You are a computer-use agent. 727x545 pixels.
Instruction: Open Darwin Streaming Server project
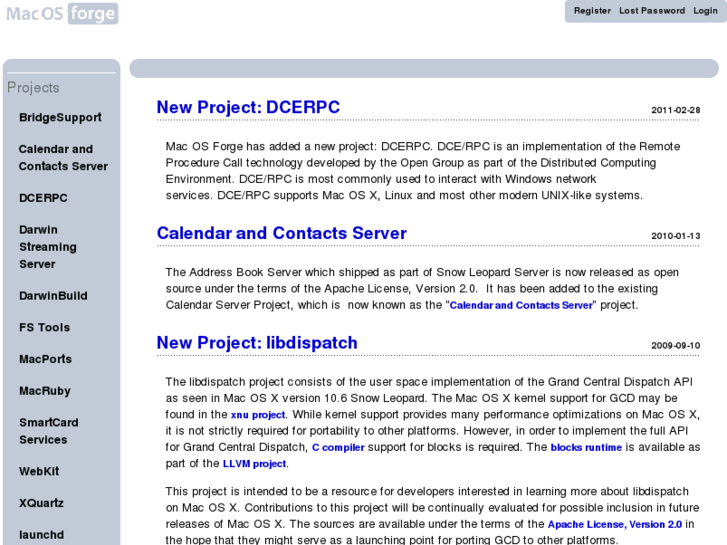click(x=48, y=247)
